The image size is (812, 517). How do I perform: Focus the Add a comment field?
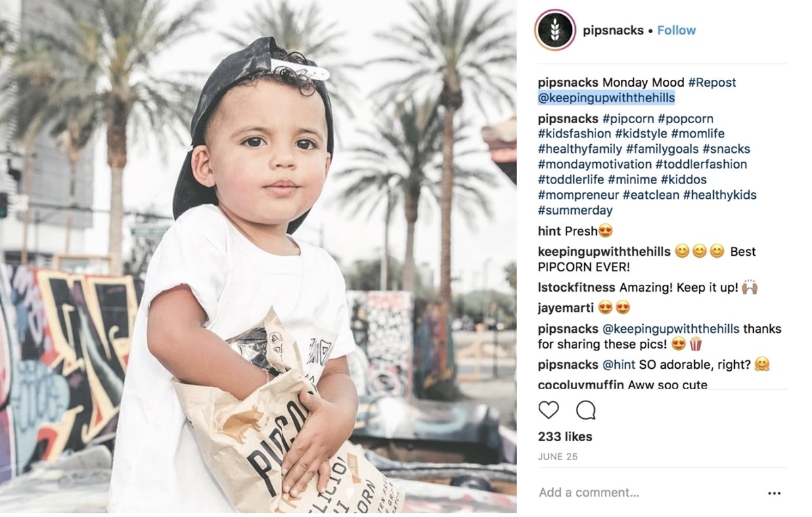click(x=648, y=493)
